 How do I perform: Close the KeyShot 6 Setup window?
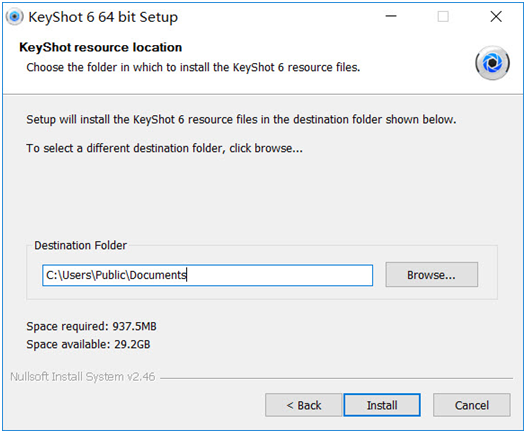(x=496, y=16)
